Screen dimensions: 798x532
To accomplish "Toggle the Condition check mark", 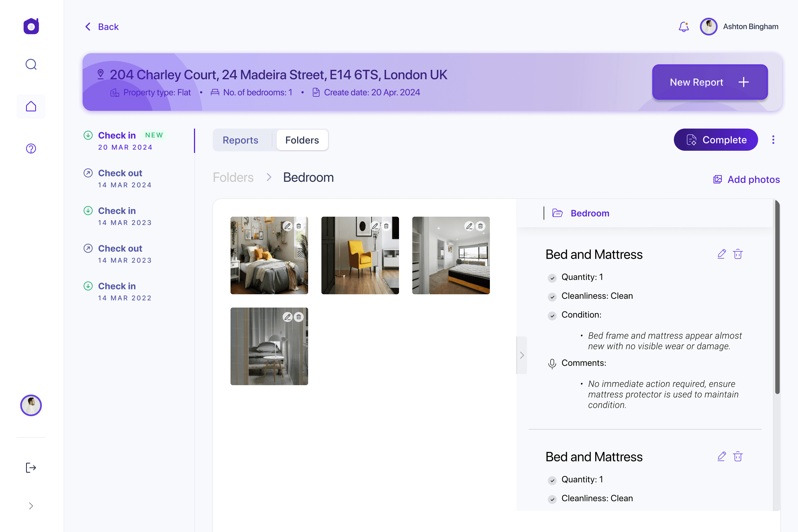I will tap(552, 316).
